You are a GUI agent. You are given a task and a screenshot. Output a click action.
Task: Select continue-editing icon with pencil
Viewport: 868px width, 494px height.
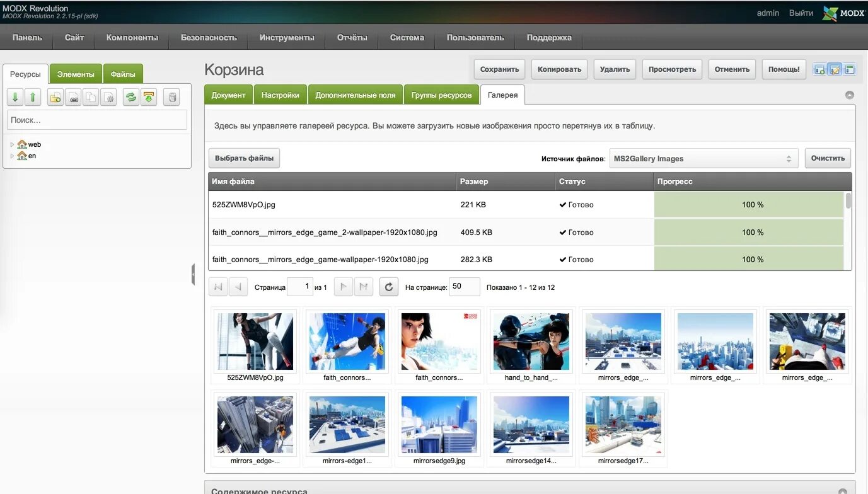[835, 69]
